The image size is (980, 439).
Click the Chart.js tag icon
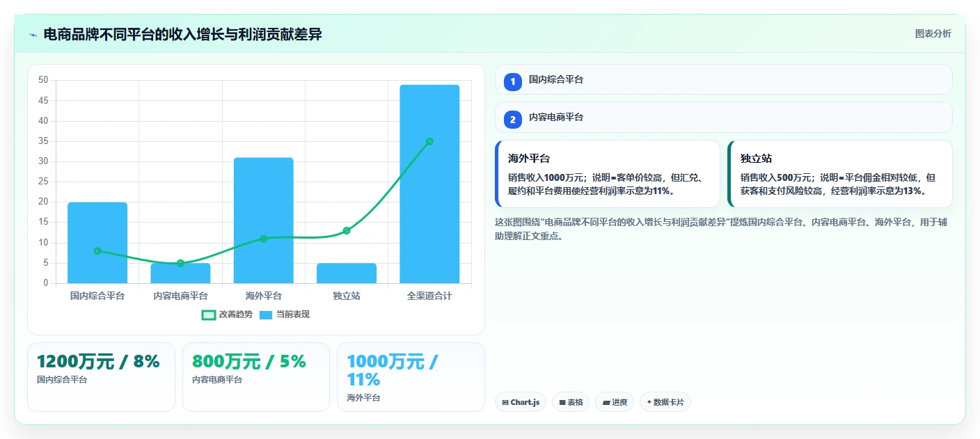point(505,403)
